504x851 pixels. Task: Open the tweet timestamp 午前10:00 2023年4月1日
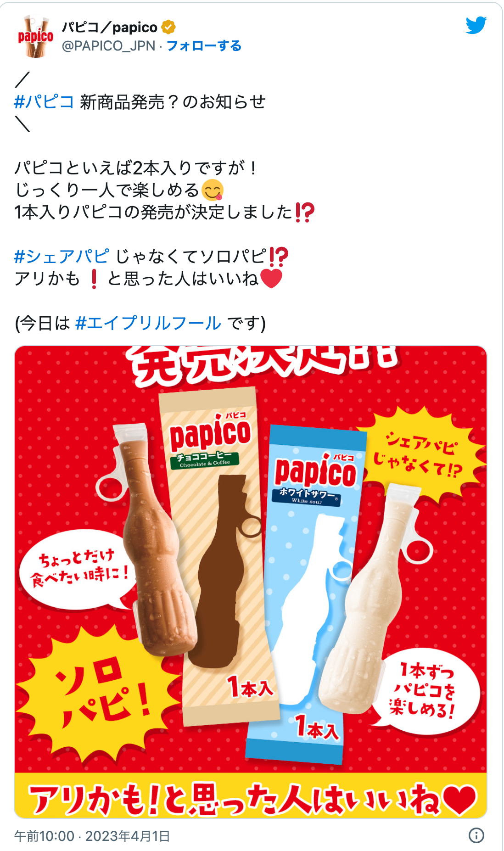click(92, 836)
